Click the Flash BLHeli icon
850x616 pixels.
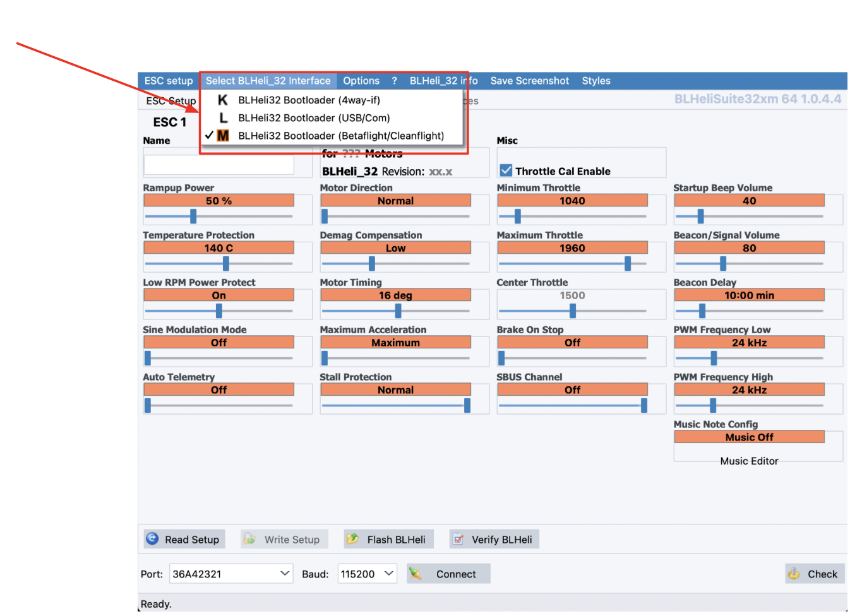(x=352, y=539)
